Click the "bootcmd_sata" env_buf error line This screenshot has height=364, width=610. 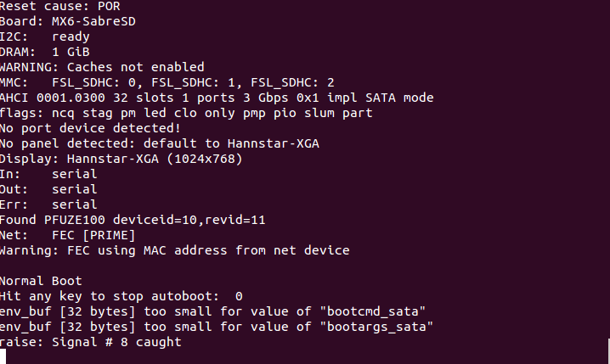[x=212, y=311]
